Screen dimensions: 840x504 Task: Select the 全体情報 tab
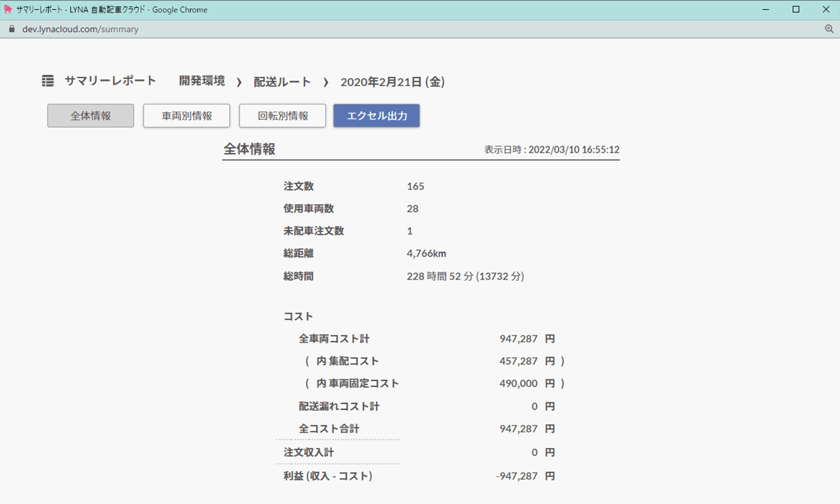click(91, 116)
